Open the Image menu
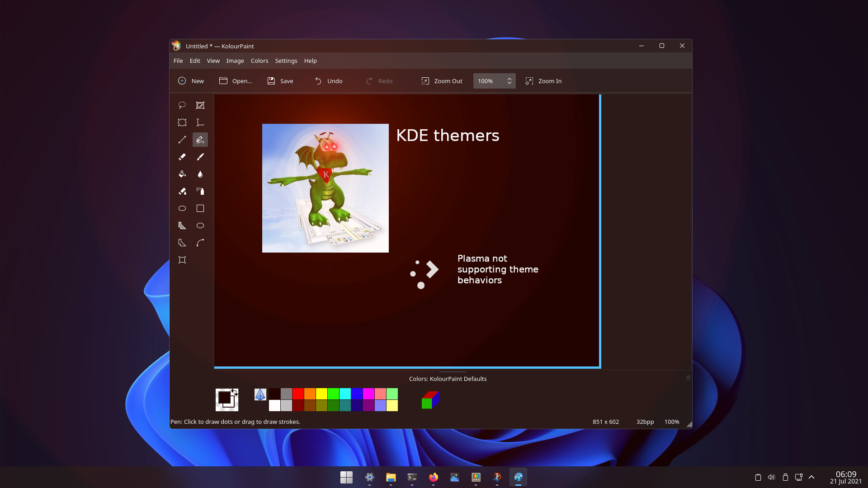The width and height of the screenshot is (868, 488). 235,61
